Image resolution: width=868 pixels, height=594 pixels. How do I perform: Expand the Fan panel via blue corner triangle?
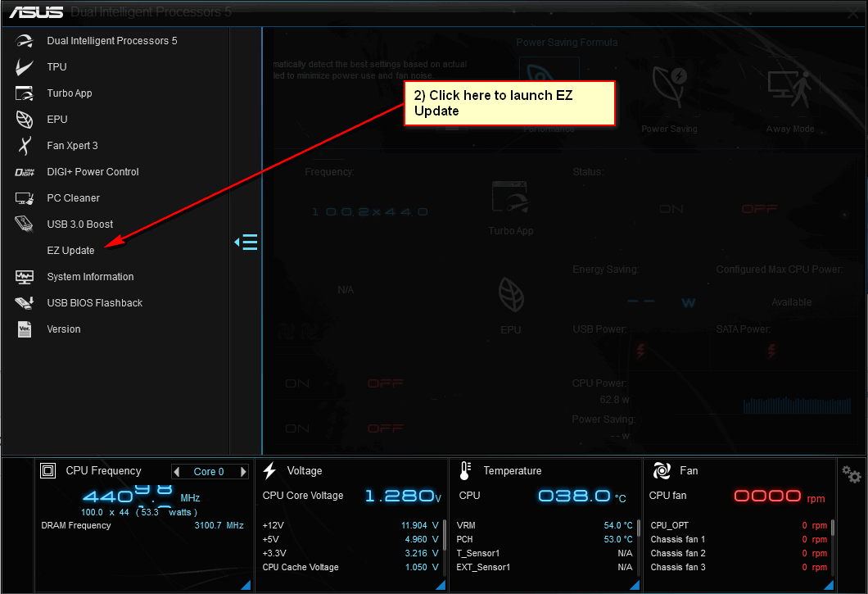tap(829, 585)
